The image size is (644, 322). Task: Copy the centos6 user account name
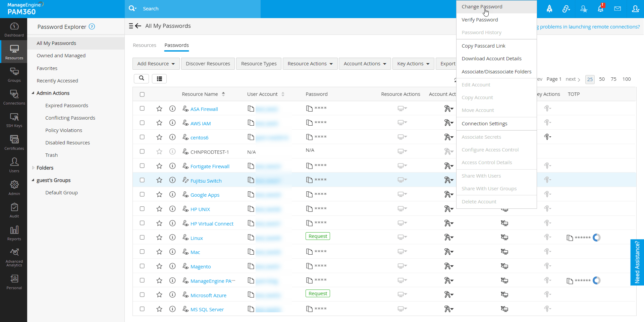[x=251, y=137]
